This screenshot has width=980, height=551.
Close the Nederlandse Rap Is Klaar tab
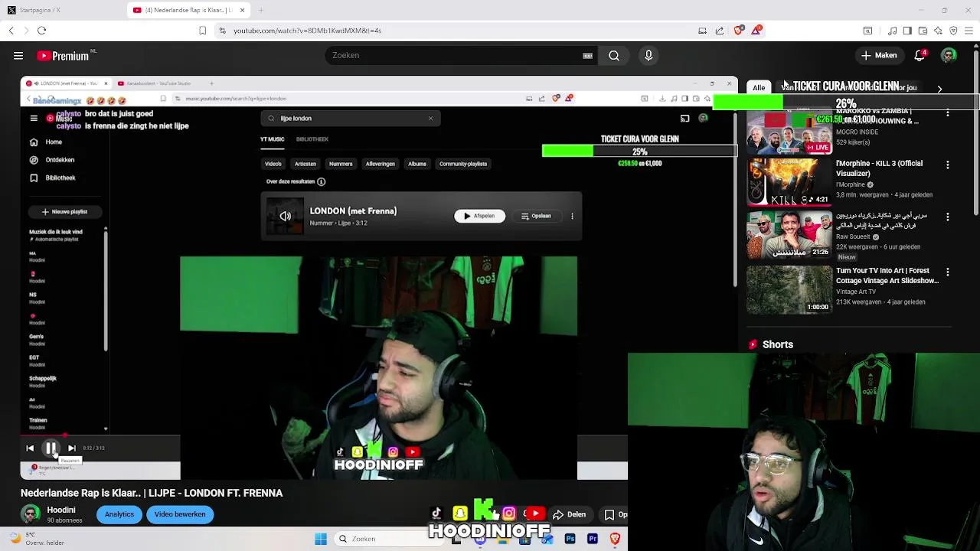pyautogui.click(x=243, y=10)
